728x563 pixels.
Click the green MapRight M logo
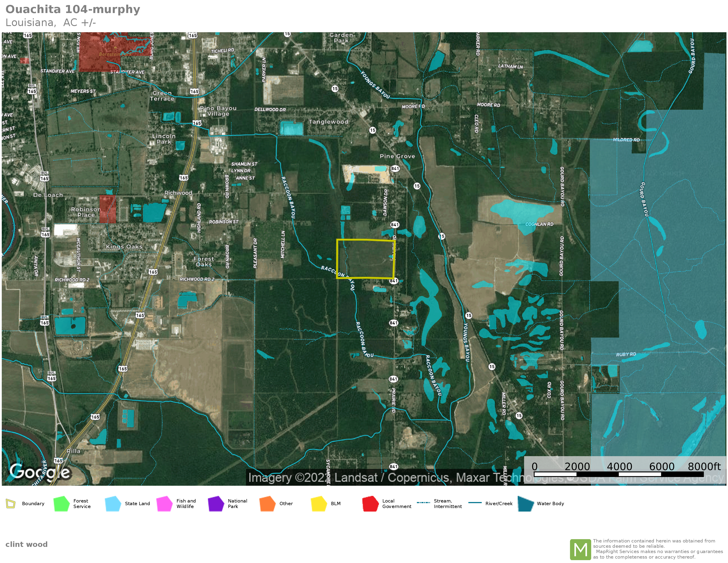point(580,549)
